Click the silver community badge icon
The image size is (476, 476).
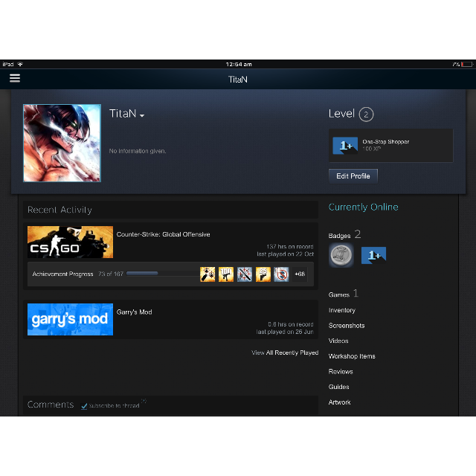tap(341, 255)
